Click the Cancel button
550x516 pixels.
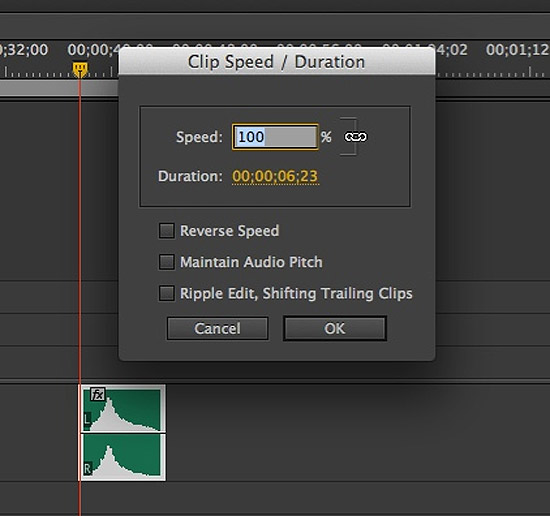(x=217, y=329)
